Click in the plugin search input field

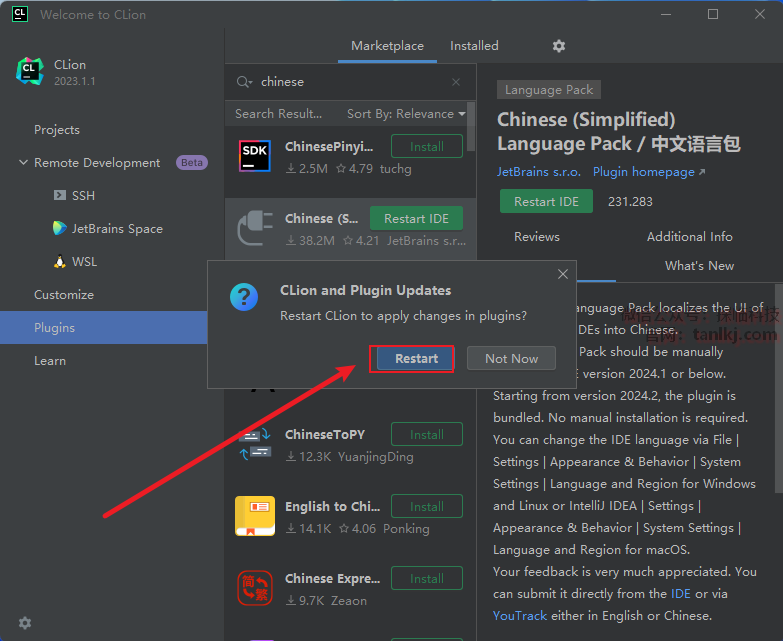350,82
